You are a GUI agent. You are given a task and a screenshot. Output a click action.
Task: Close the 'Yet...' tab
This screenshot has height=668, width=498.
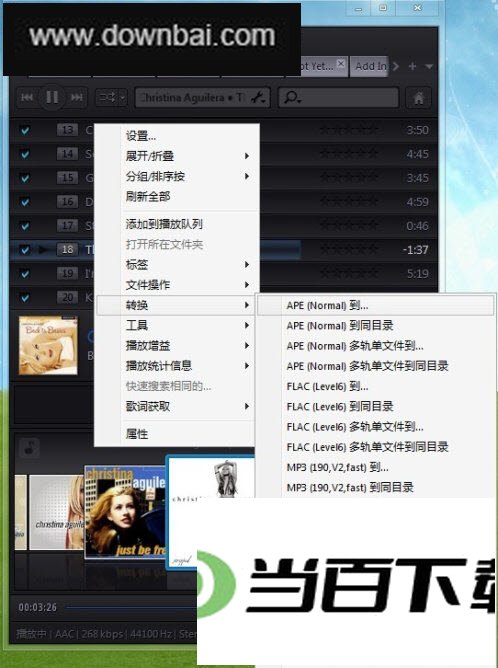(x=341, y=63)
